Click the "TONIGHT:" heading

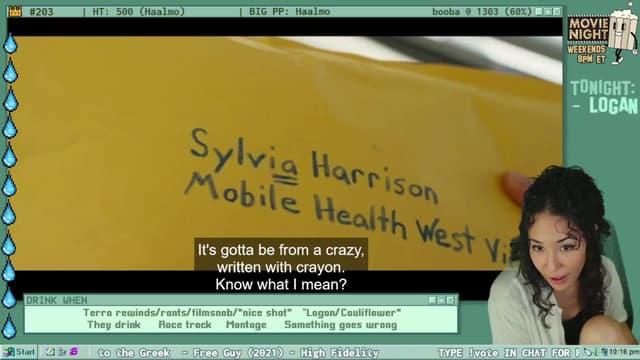coord(602,88)
